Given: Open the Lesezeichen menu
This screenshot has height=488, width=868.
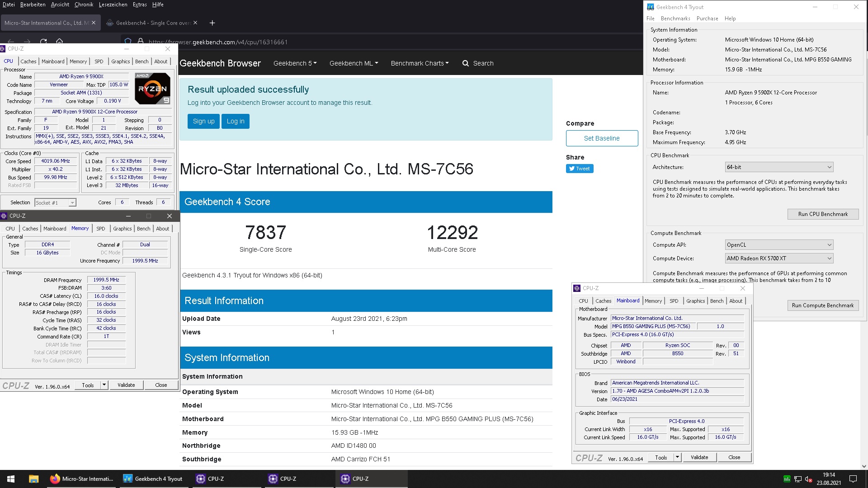Looking at the screenshot, I should 113,5.
